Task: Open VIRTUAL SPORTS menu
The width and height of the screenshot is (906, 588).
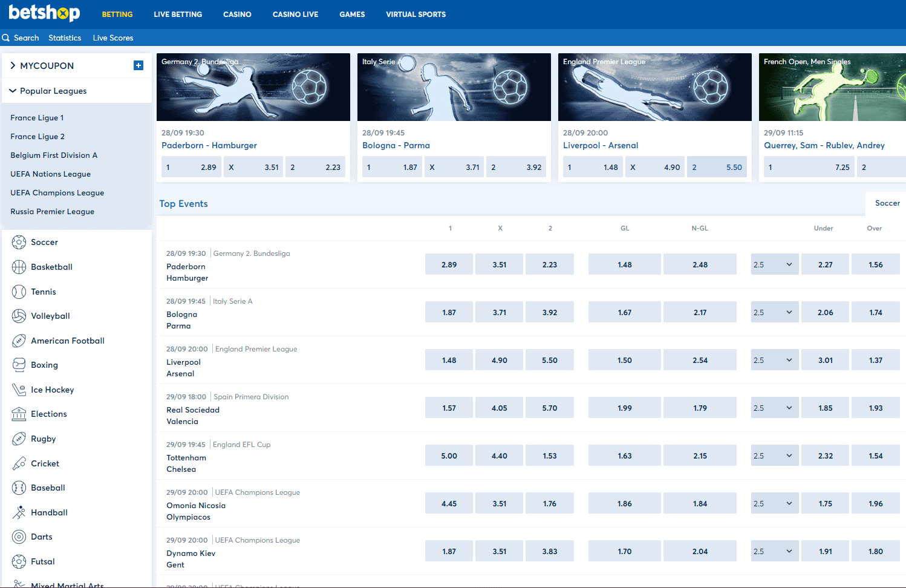Action: (416, 15)
